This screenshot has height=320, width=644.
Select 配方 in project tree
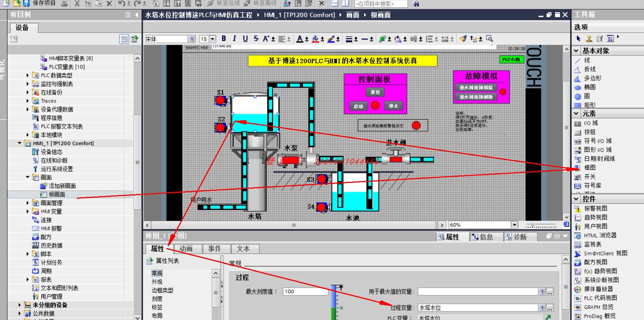pyautogui.click(x=46, y=237)
